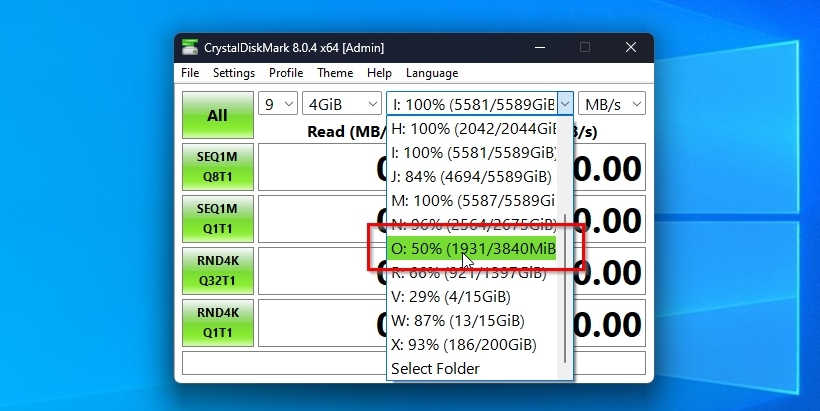Select drive R: 66% from list
The width and height of the screenshot is (820, 411).
pos(472,273)
